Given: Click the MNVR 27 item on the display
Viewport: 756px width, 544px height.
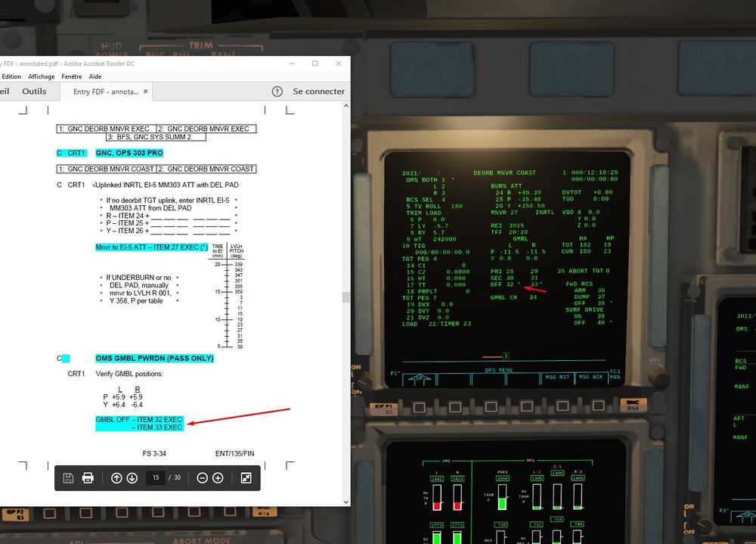Looking at the screenshot, I should click(x=503, y=213).
